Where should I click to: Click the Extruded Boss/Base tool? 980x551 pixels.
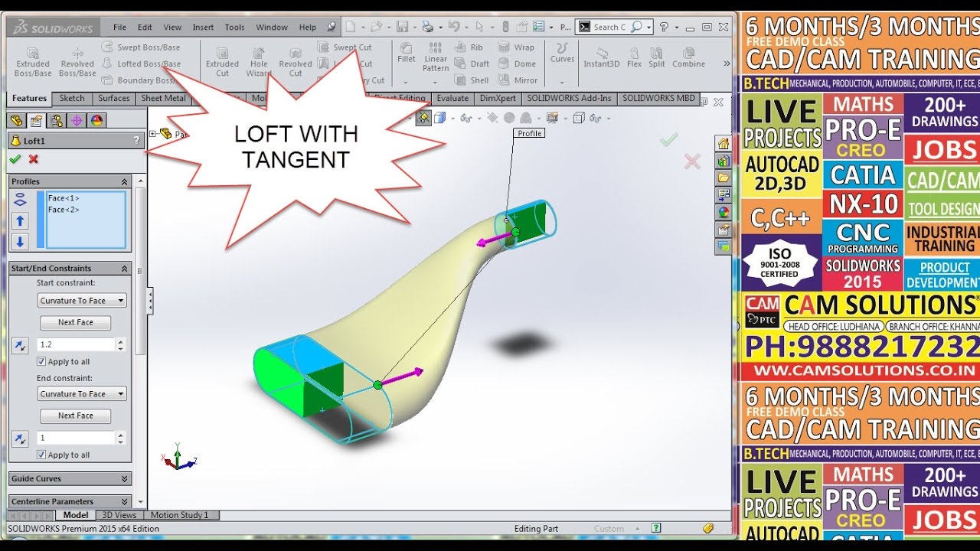(33, 61)
